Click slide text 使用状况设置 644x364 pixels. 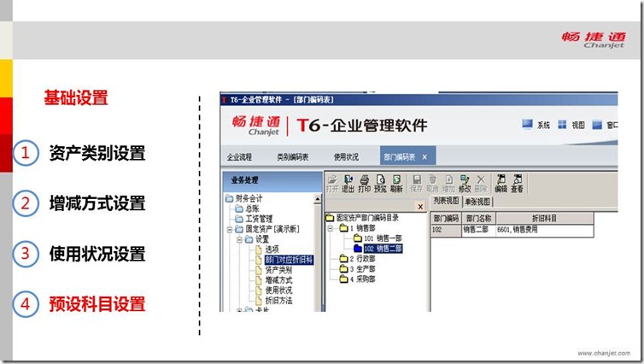coord(97,254)
